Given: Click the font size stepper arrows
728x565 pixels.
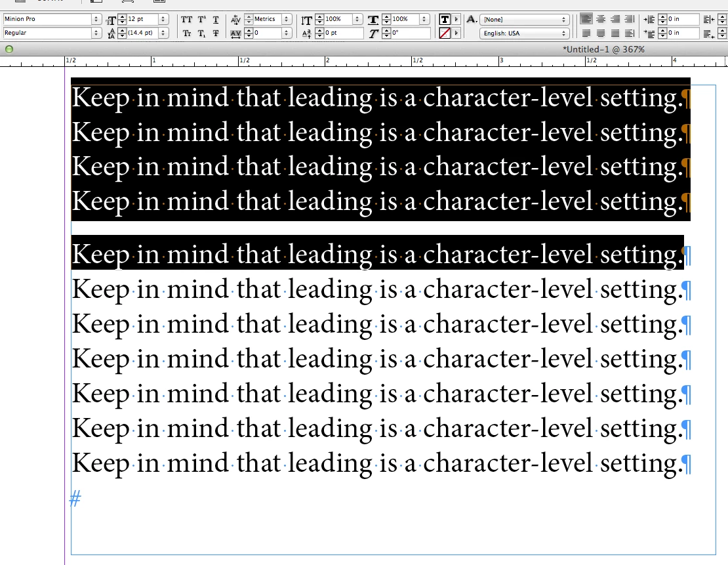Looking at the screenshot, I should 122,19.
